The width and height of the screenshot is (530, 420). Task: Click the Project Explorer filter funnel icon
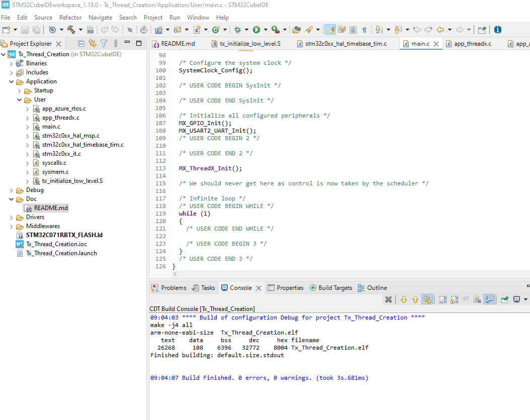coord(104,43)
